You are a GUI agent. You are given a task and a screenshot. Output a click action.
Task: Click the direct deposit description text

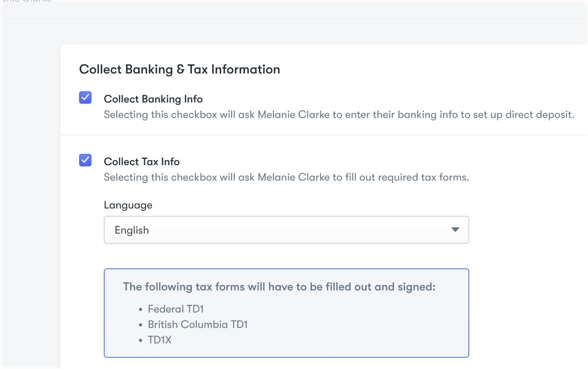339,115
